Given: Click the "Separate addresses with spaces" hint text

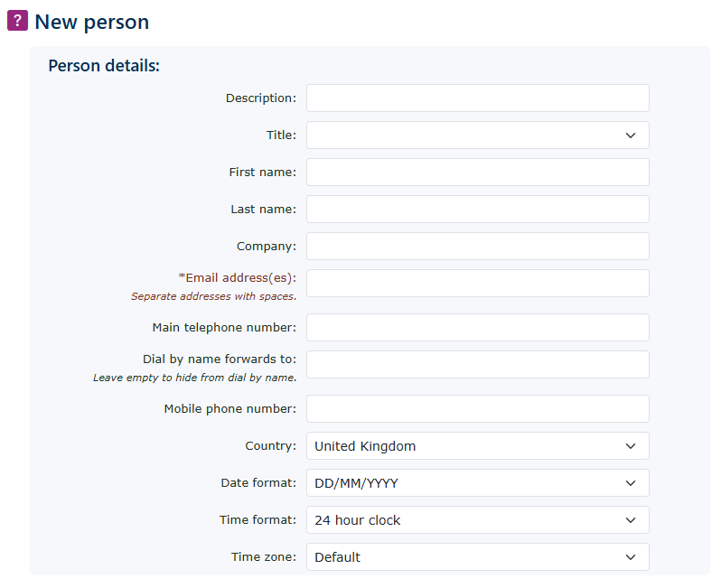Looking at the screenshot, I should pos(213,296).
